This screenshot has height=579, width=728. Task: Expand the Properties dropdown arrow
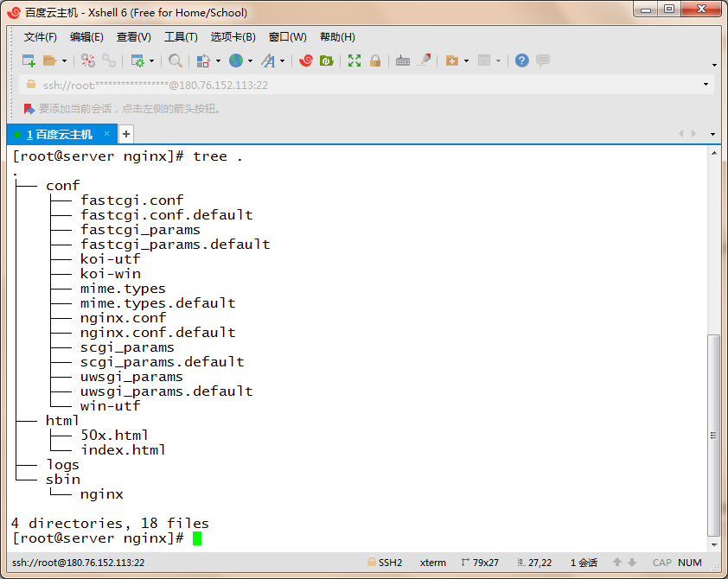point(152,60)
